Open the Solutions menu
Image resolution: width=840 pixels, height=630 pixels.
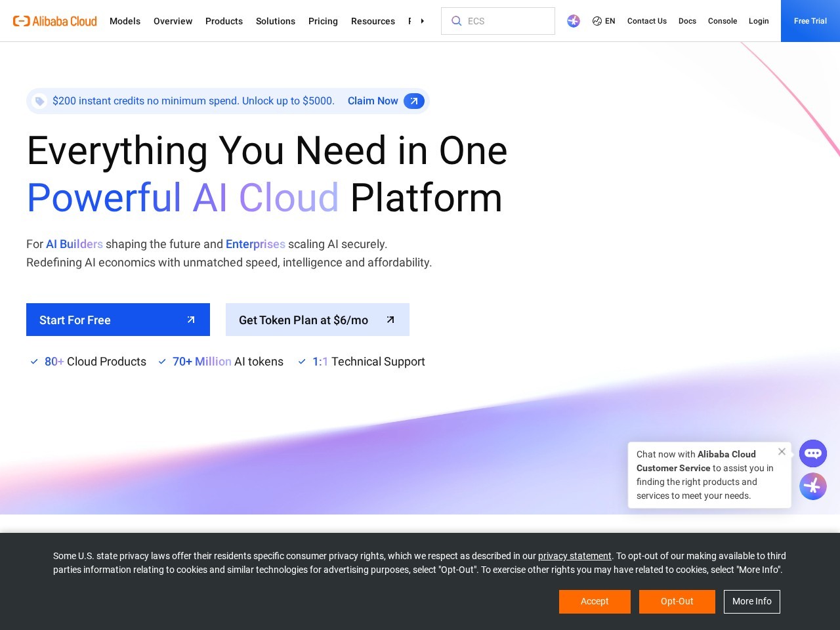coord(276,21)
